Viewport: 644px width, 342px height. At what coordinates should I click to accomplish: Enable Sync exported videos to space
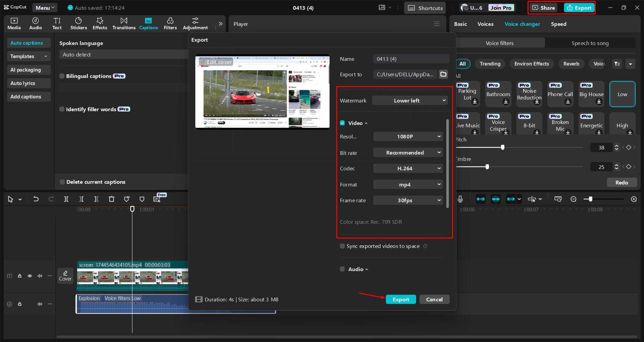342,246
